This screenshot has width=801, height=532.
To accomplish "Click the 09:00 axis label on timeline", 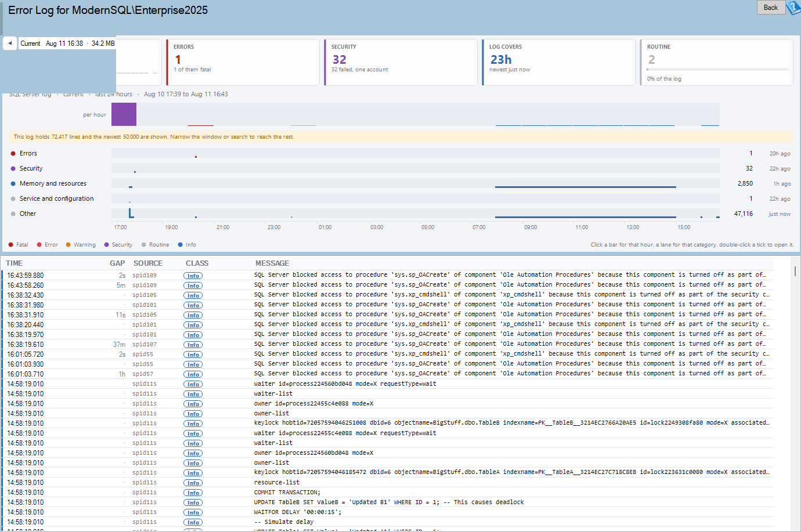I will [531, 227].
